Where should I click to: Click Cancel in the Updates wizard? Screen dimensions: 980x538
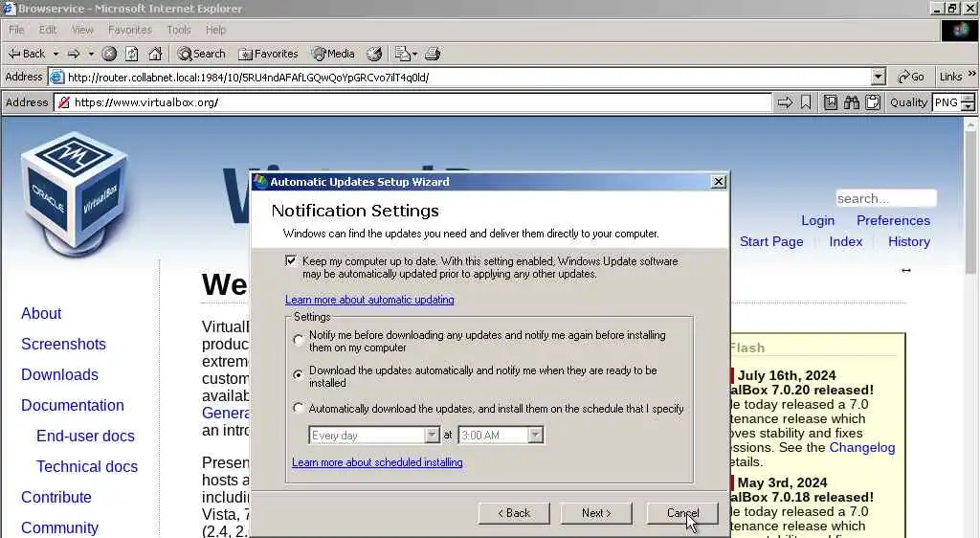(682, 513)
